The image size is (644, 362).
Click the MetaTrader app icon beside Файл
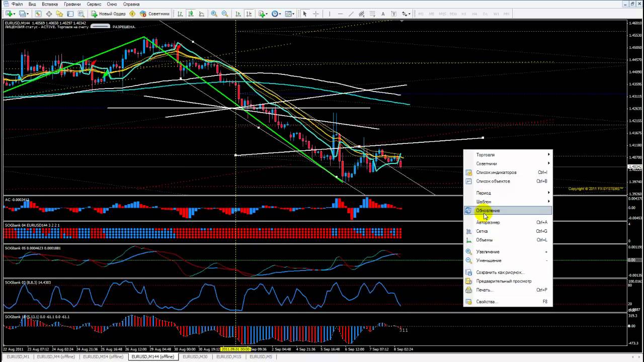(6, 4)
